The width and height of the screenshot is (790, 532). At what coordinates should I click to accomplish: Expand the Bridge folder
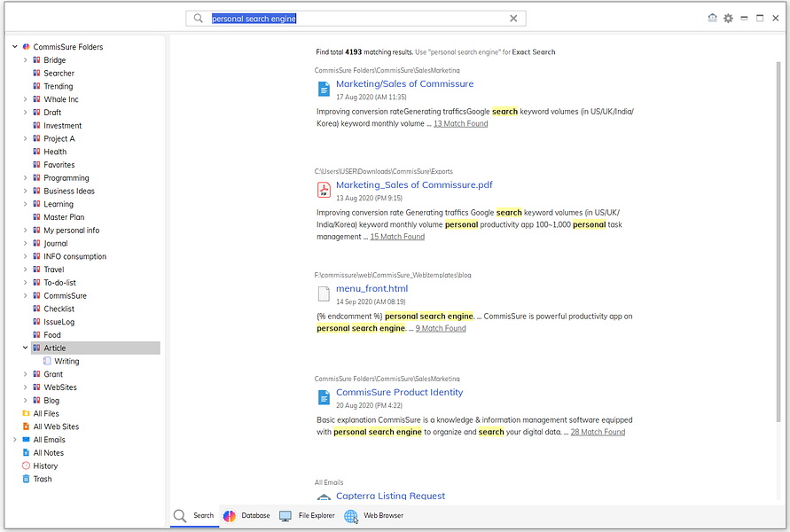(x=25, y=59)
